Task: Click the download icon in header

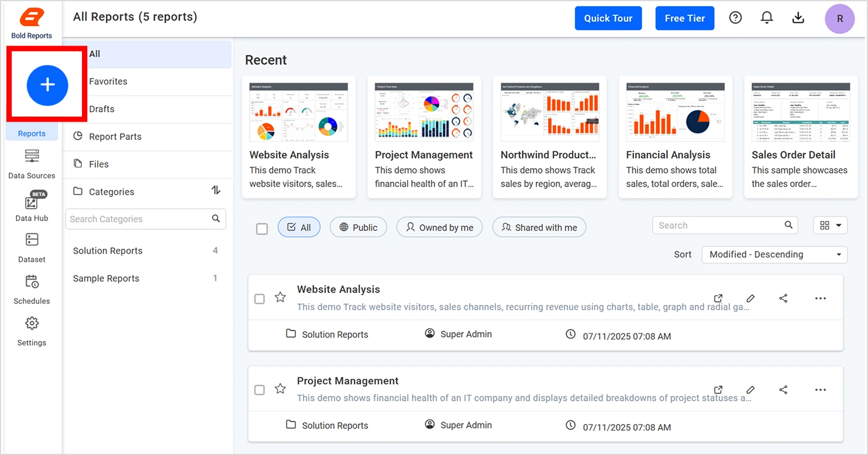Action: pyautogui.click(x=798, y=18)
